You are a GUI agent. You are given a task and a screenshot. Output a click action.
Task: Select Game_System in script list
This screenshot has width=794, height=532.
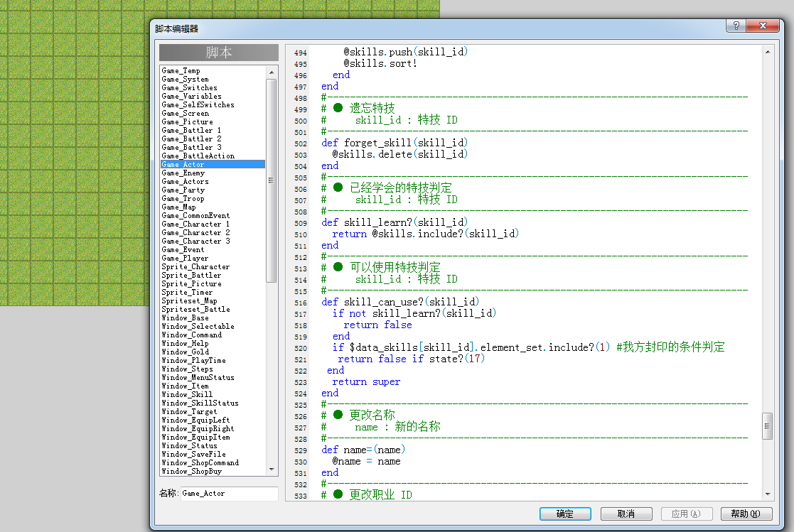pyautogui.click(x=213, y=80)
